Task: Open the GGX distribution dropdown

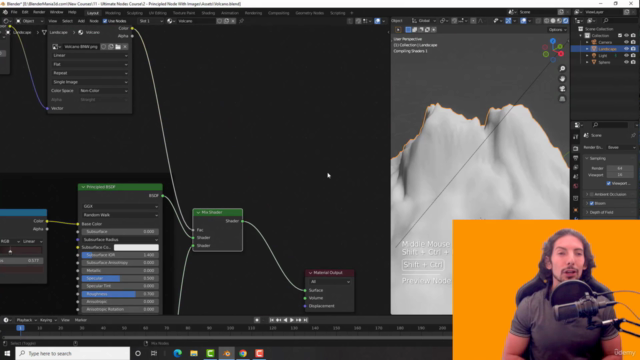Action: point(120,207)
